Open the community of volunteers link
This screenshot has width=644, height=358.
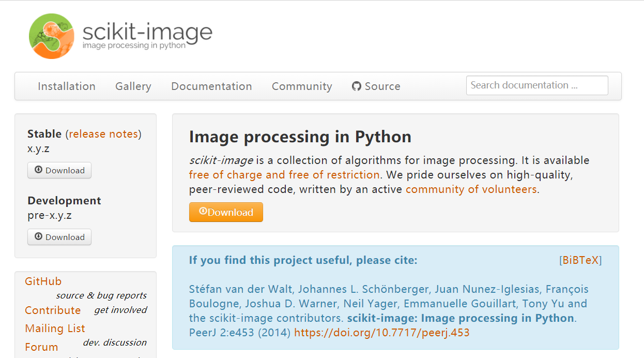tap(471, 189)
